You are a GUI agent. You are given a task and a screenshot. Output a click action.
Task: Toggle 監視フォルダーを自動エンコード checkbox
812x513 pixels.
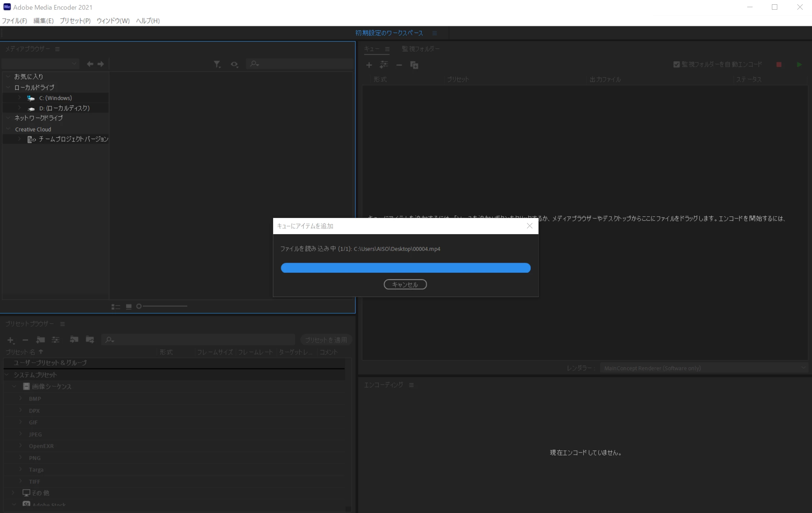click(676, 64)
